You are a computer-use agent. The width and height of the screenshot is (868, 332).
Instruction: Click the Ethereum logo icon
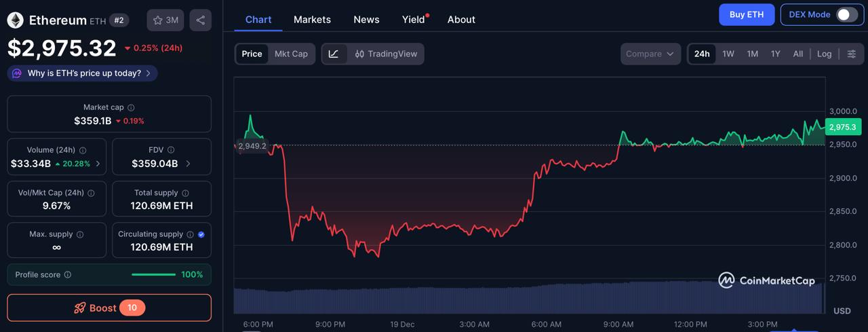tap(15, 20)
